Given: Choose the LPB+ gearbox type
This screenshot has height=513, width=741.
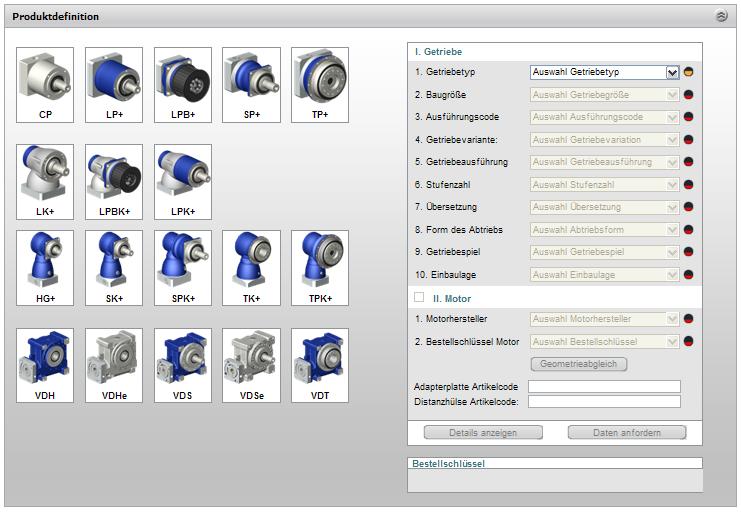Looking at the screenshot, I should (183, 85).
